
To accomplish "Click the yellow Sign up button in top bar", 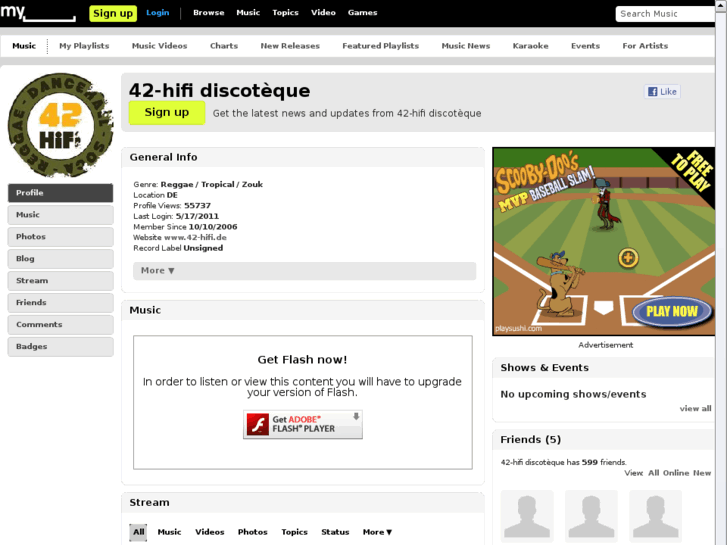I will coord(113,13).
